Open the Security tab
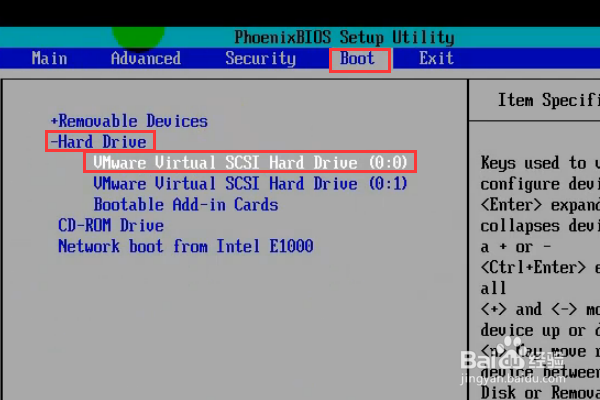600x400 pixels. (x=261, y=59)
